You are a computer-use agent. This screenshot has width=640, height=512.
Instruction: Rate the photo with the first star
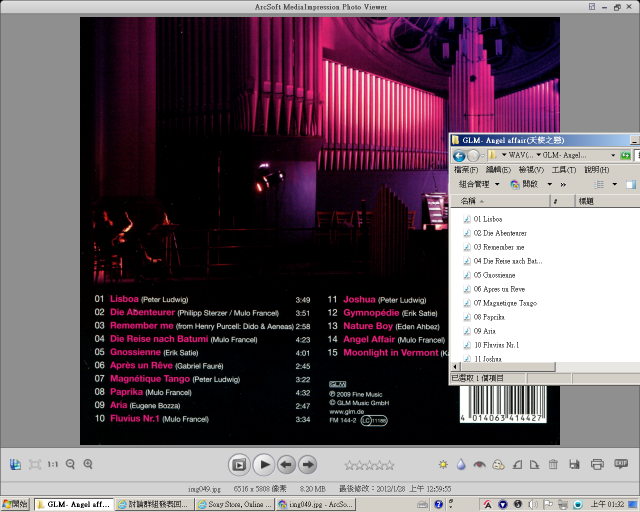coord(349,465)
